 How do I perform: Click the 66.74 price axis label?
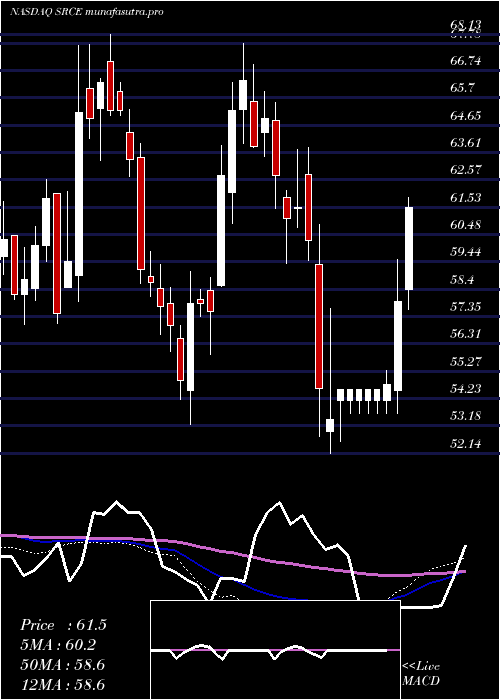[x=466, y=60]
